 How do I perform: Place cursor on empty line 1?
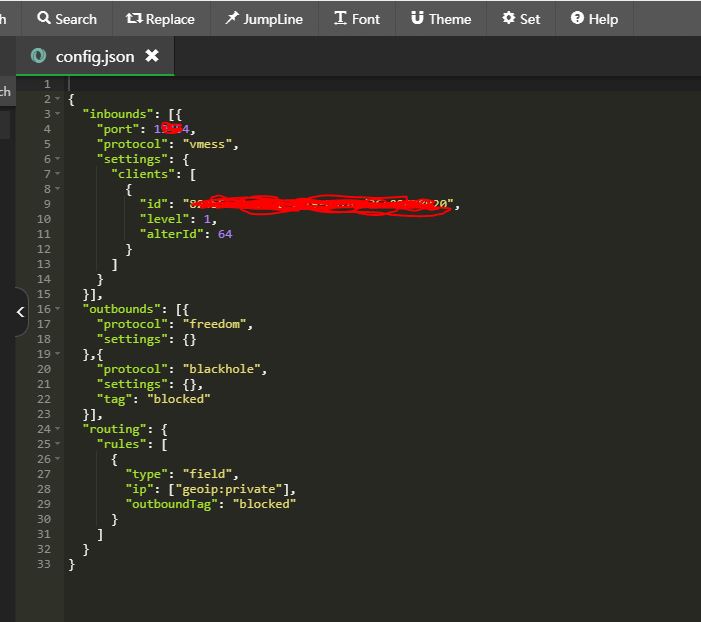pos(382,84)
